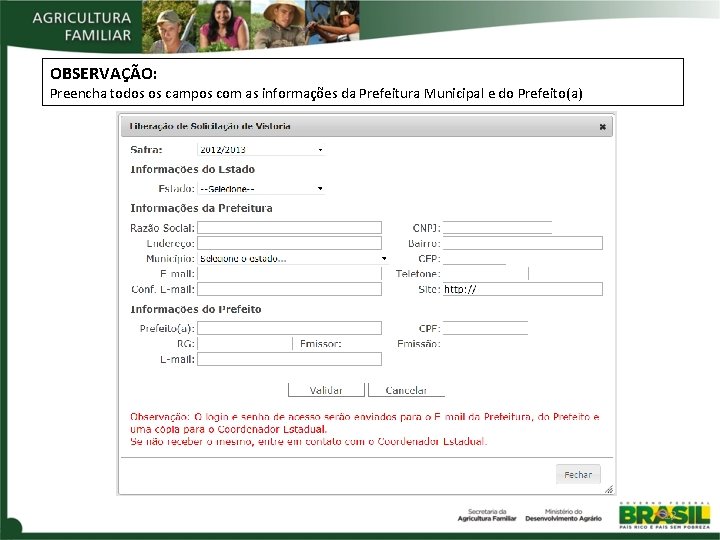Click the Brasil government logo
This screenshot has height=540, width=720.
pos(664,516)
